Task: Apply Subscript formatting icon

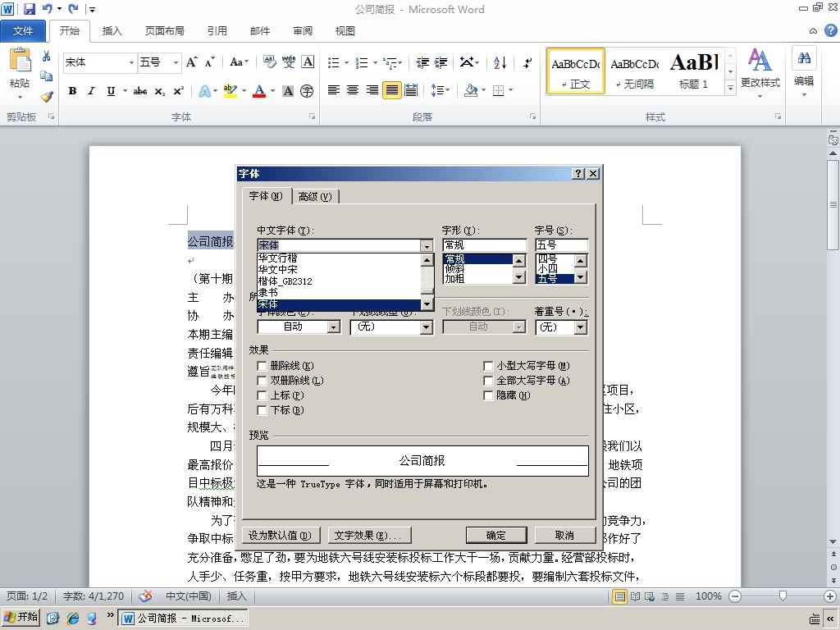Action: [160, 91]
